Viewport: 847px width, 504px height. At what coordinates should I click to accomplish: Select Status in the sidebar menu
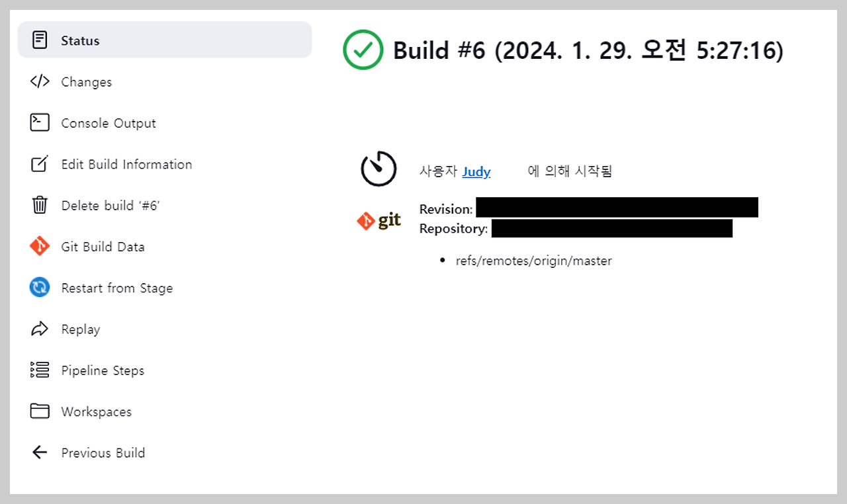tap(82, 40)
